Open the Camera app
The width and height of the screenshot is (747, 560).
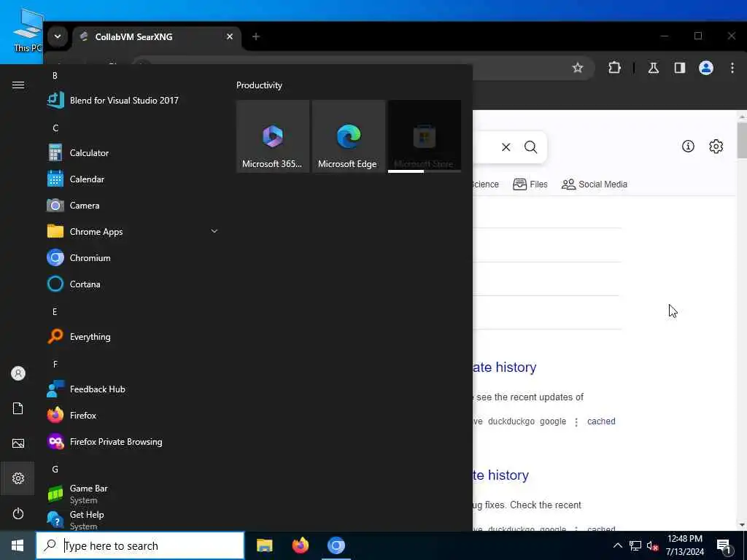tap(133, 205)
